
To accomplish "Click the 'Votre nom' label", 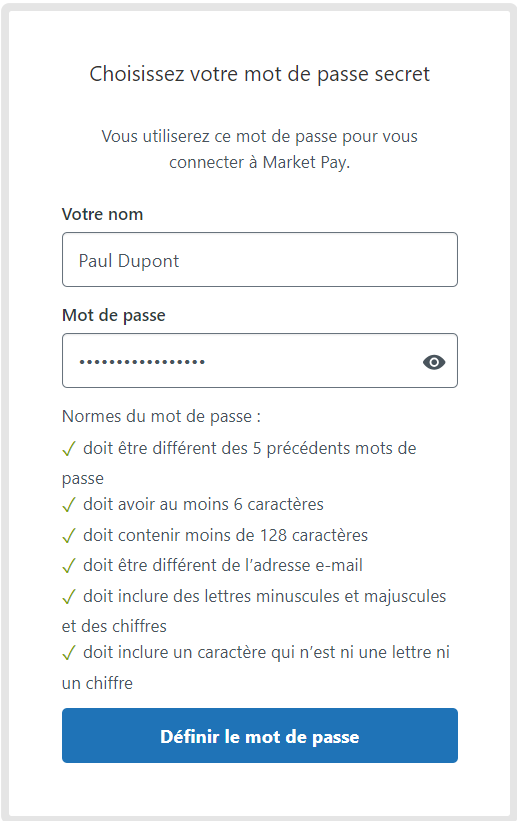I will [102, 214].
